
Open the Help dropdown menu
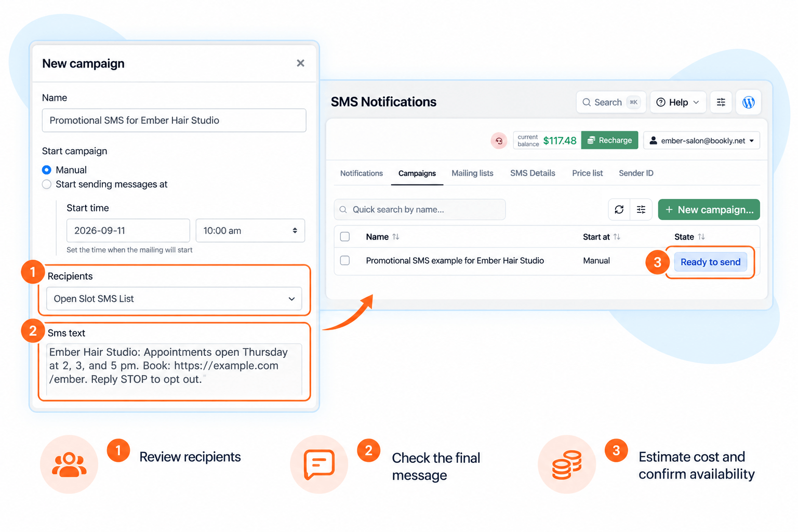tap(678, 102)
